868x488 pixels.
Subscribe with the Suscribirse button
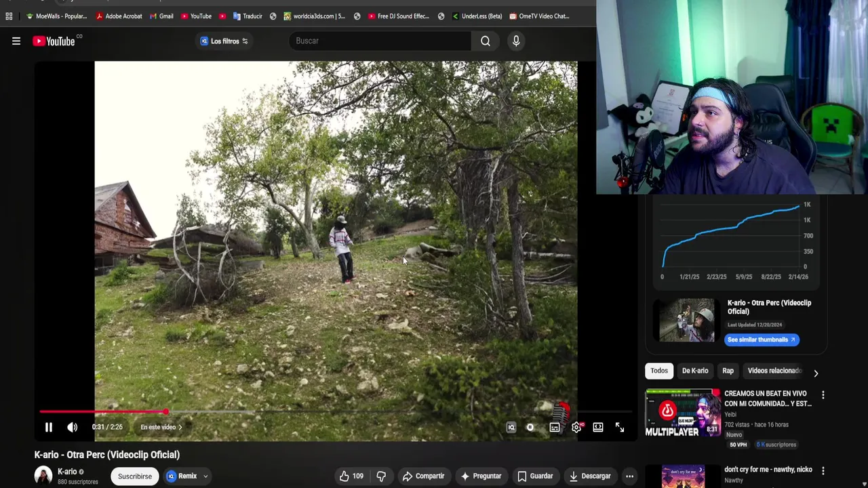(x=135, y=476)
